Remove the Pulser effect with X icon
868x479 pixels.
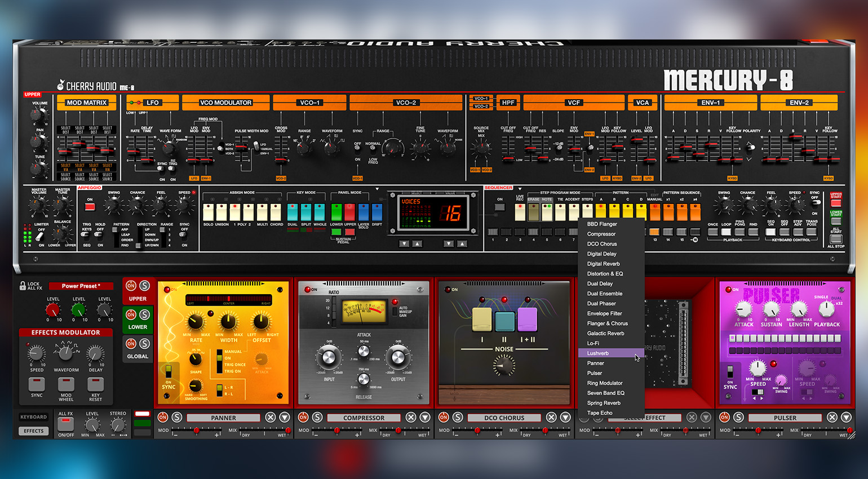coord(832,418)
